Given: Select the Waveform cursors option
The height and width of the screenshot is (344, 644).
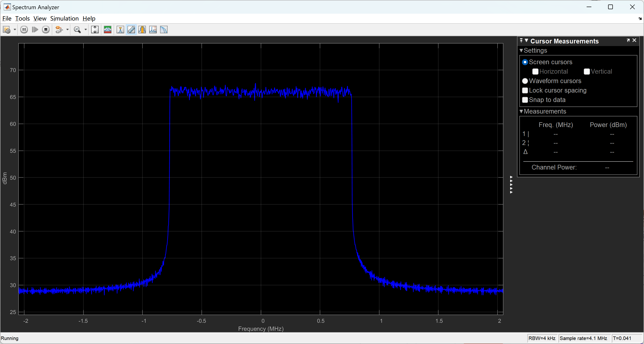Looking at the screenshot, I should click(x=525, y=81).
